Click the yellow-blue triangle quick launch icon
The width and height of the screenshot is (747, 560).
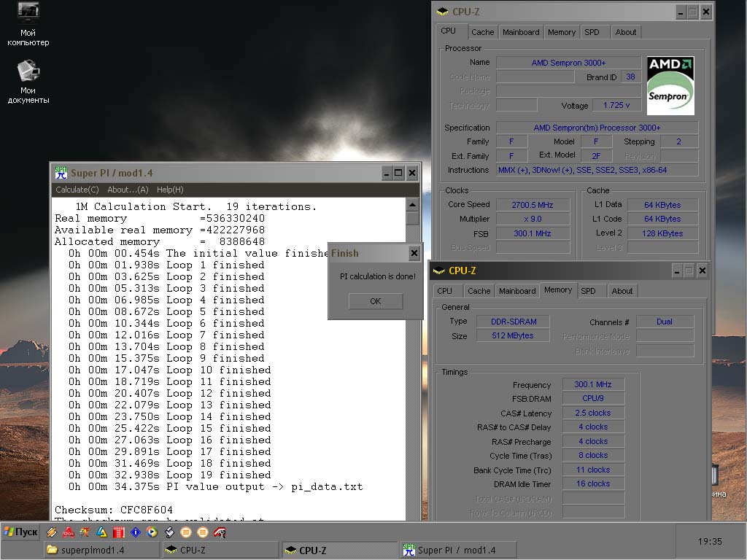click(101, 532)
